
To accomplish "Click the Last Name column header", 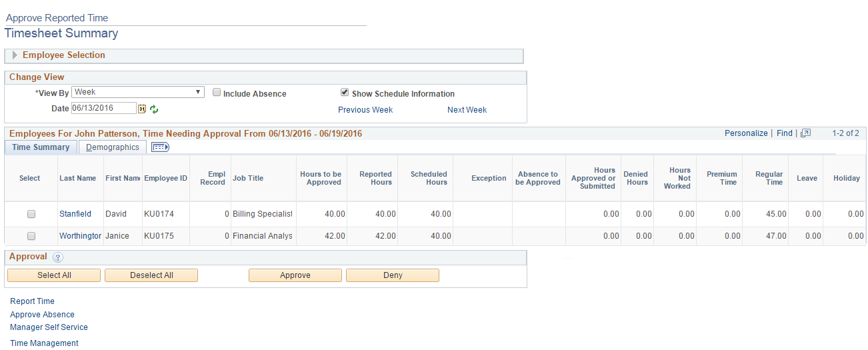I will 77,178.
